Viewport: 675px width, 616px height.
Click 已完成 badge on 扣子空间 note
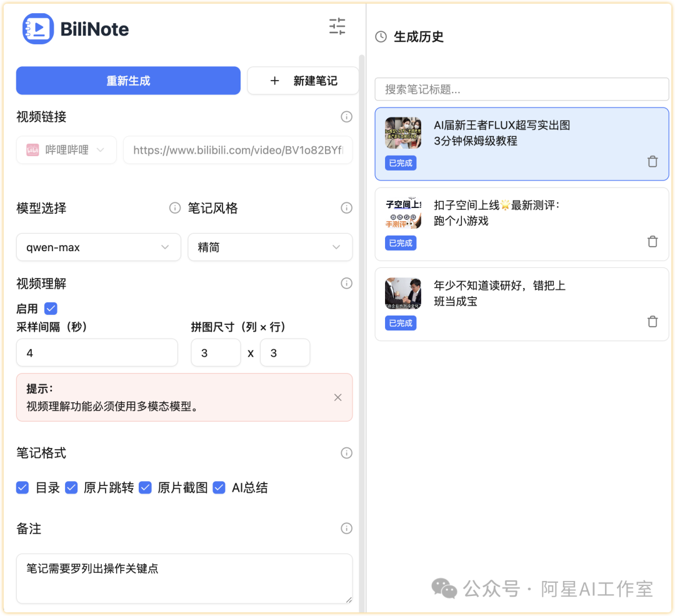(x=401, y=243)
